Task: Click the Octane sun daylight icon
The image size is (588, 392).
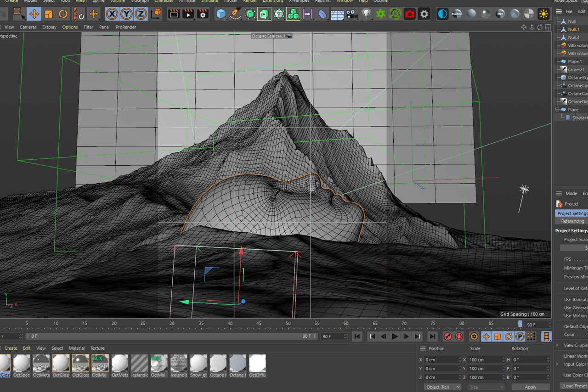Action: tap(544, 14)
